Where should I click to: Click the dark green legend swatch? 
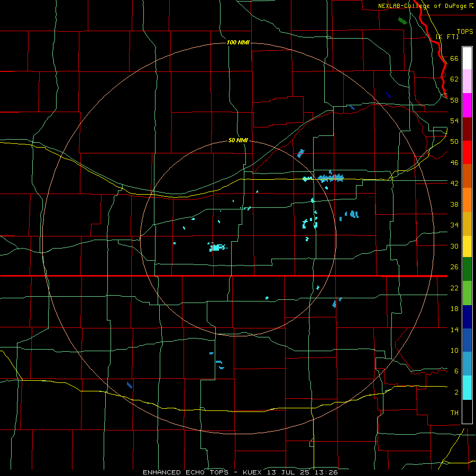pyautogui.click(x=467, y=269)
